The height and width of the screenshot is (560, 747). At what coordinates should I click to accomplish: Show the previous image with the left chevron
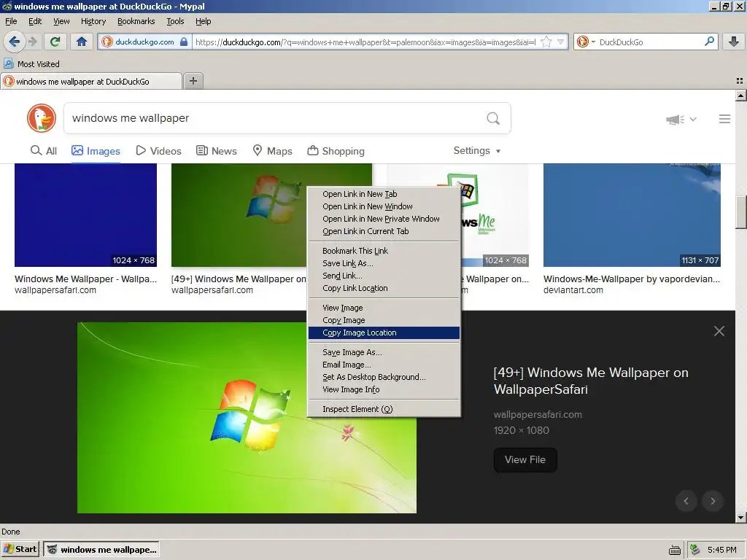tap(686, 501)
